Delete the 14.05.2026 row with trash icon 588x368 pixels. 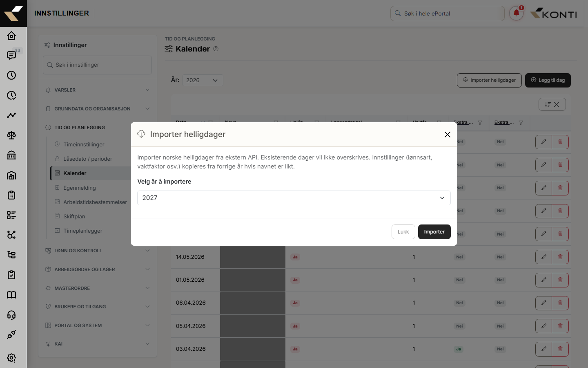coord(560,257)
